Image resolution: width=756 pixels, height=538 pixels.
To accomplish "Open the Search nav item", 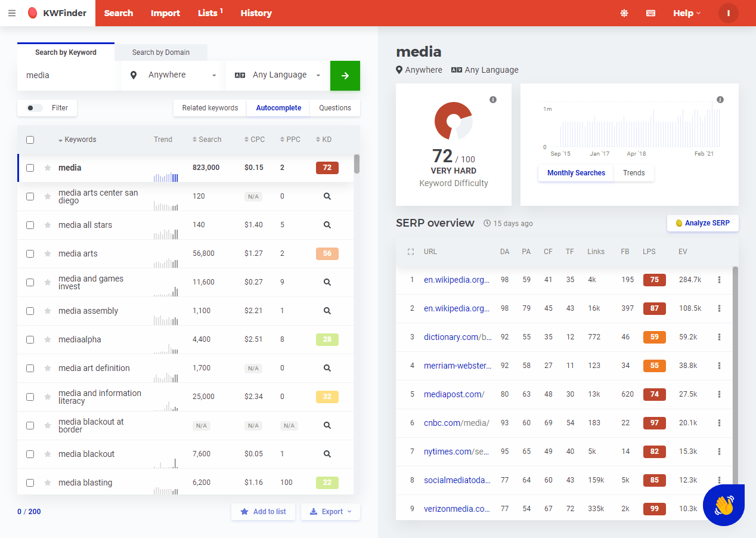I will (119, 13).
